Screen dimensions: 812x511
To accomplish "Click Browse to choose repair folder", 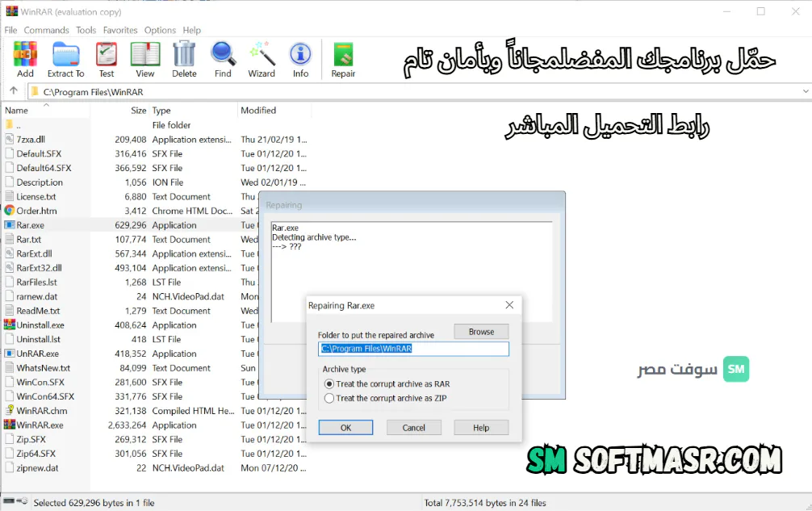I will (481, 331).
